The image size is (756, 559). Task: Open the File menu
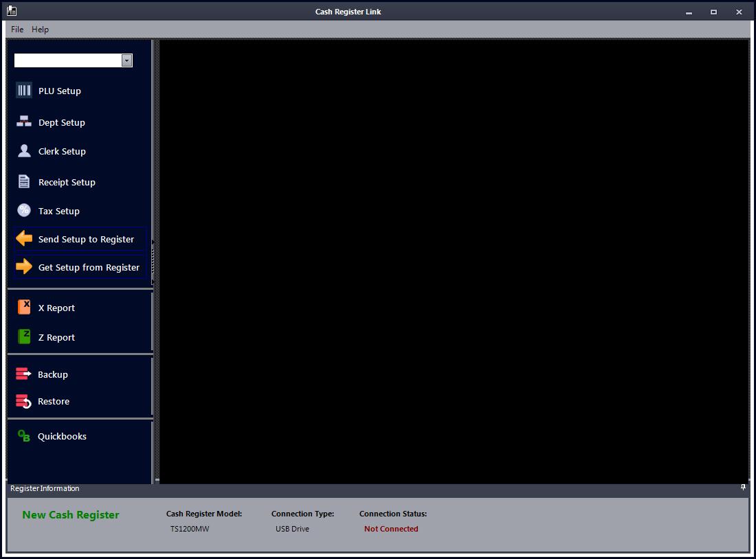[x=17, y=30]
